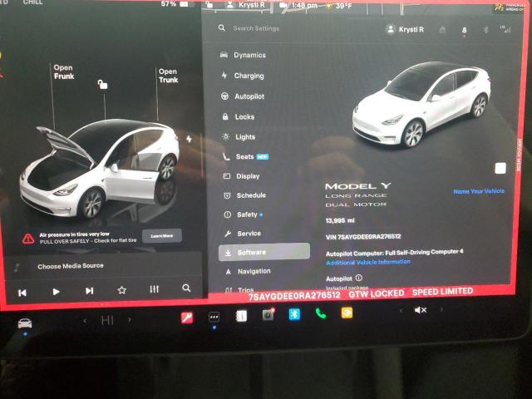532x399 pixels.
Task: Select Display in the settings menu
Action: [x=241, y=176]
